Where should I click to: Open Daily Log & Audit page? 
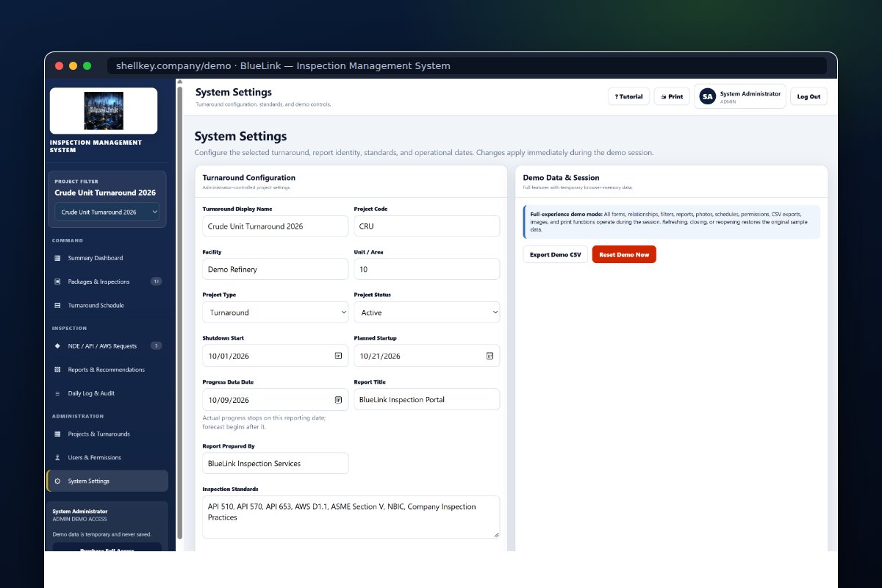coord(107,393)
